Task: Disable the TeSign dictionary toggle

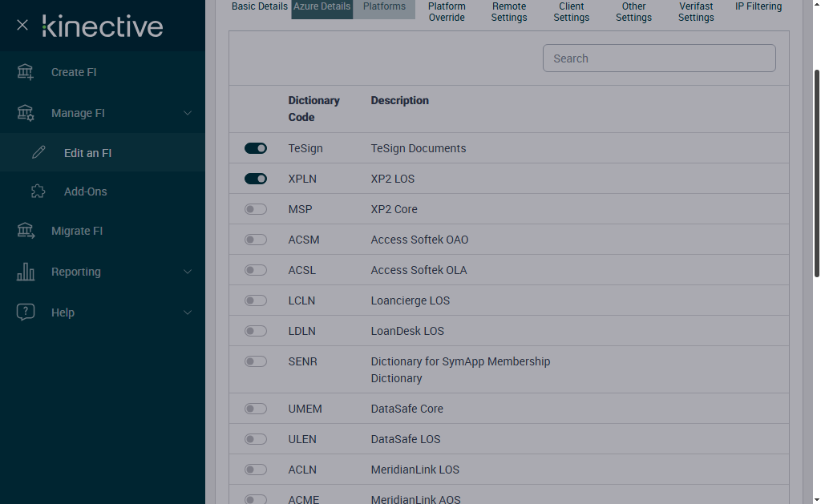Action: pos(256,148)
